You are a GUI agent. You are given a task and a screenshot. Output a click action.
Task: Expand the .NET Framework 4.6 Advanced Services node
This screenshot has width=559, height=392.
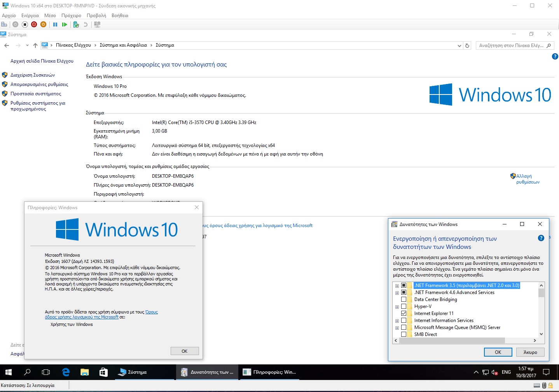tap(397, 293)
